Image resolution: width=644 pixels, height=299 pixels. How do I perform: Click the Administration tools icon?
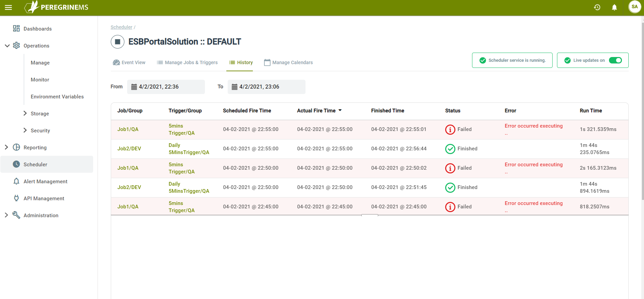tap(16, 215)
